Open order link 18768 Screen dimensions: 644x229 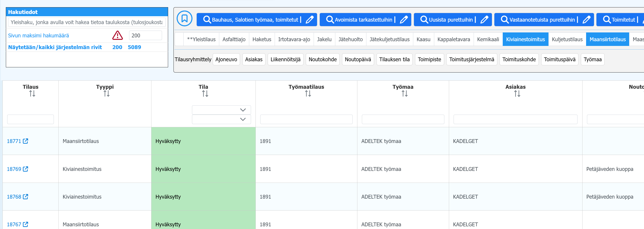14,197
